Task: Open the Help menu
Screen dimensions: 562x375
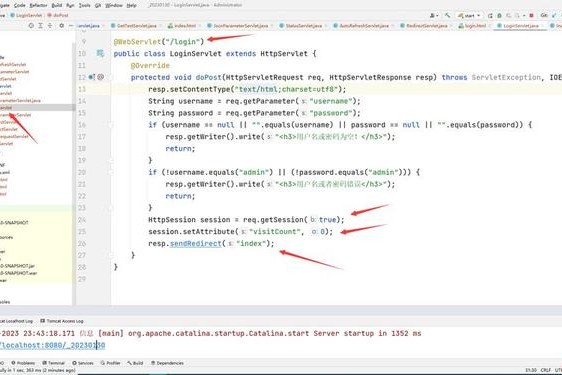Action: (x=132, y=5)
